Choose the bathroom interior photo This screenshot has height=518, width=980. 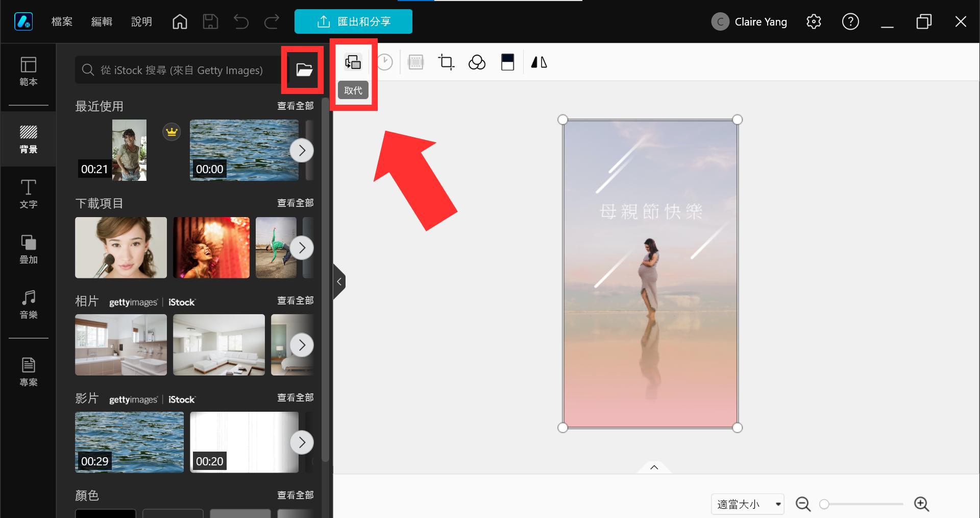121,345
